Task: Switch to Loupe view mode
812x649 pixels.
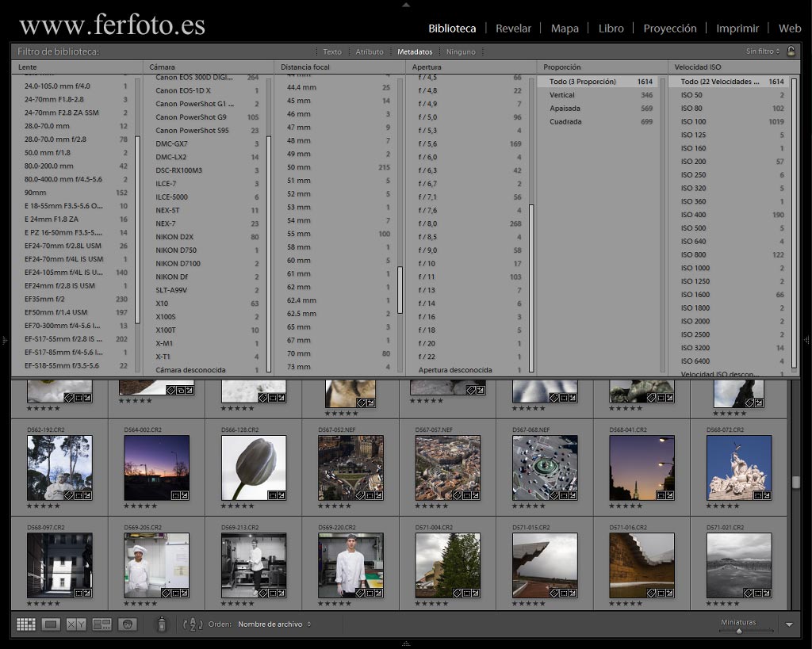Action: pyautogui.click(x=51, y=624)
